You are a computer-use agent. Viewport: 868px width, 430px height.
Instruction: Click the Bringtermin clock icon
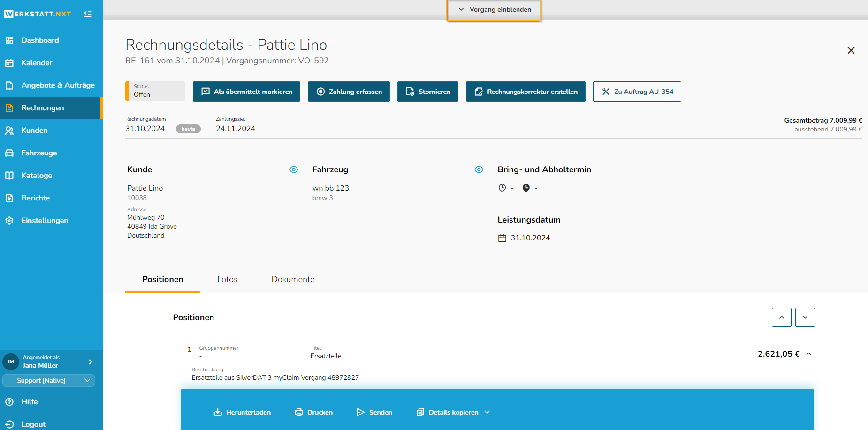coord(502,188)
